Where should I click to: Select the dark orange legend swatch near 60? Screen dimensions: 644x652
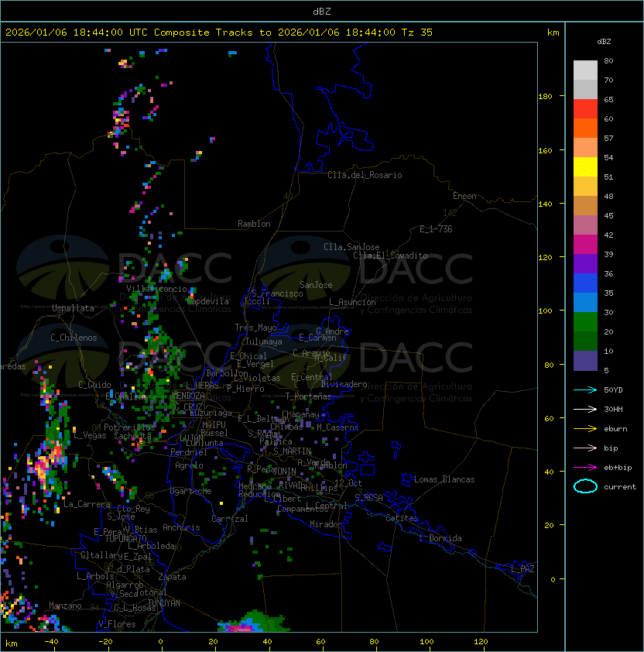click(585, 128)
